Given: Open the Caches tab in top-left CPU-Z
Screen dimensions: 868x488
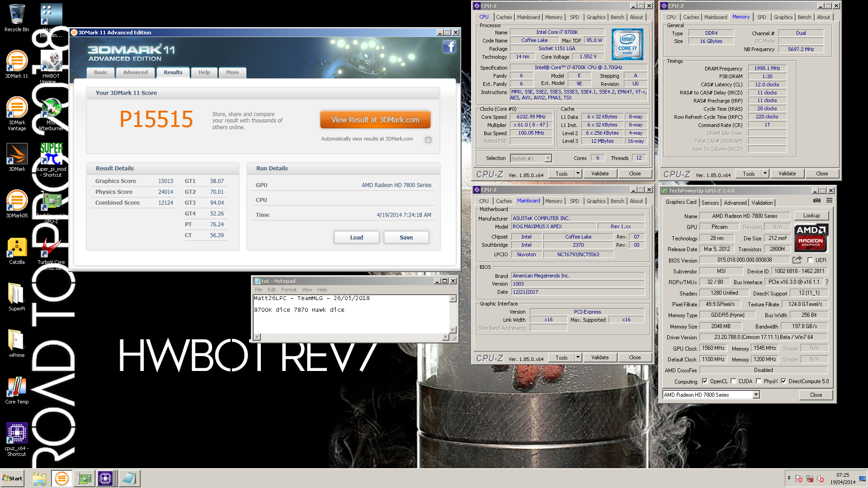Looking at the screenshot, I should (x=504, y=17).
